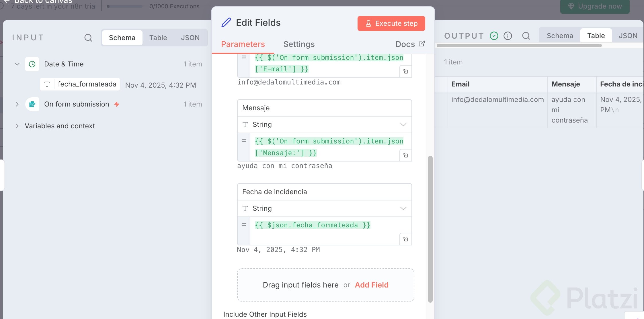Switch input view to JSON

[190, 38]
